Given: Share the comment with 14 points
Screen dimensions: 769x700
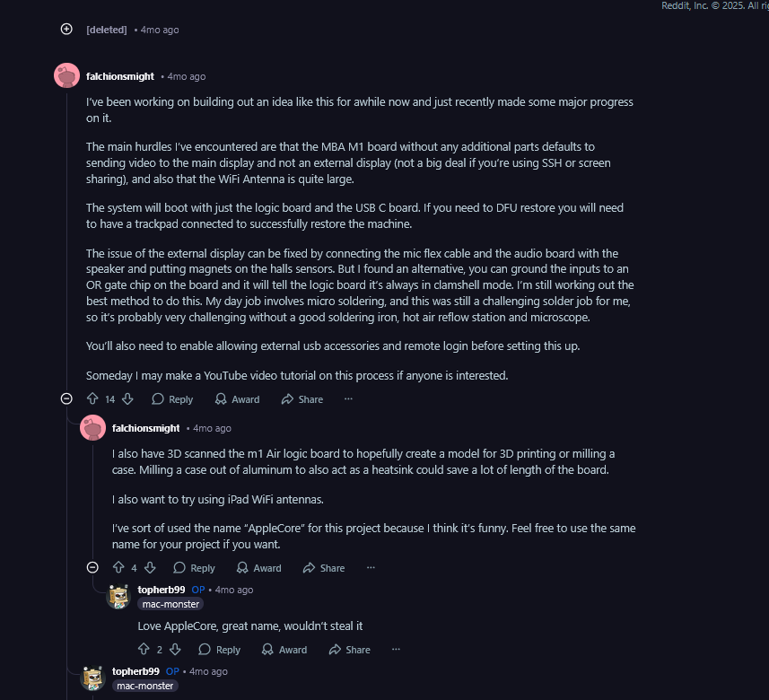Looking at the screenshot, I should (301, 399).
